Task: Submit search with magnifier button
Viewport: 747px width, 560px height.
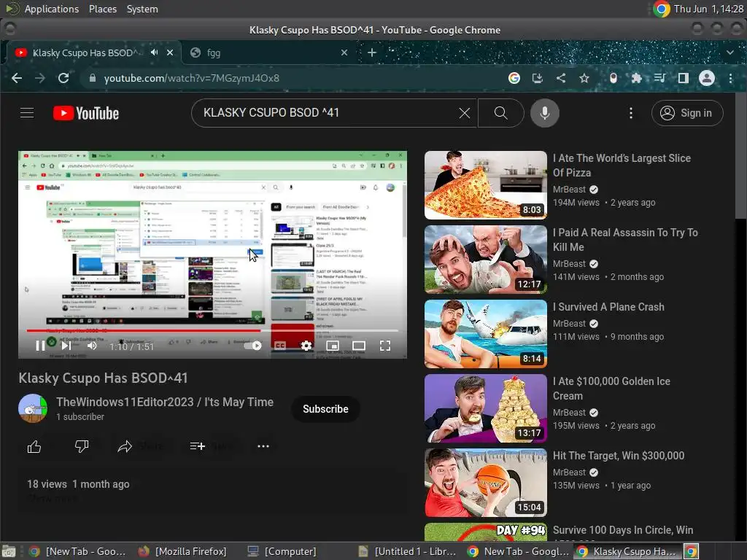Action: 500,113
